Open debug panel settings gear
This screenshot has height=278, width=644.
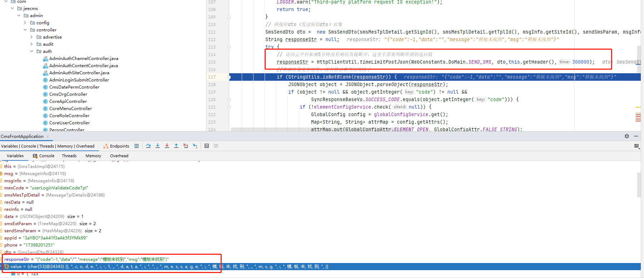click(627, 136)
